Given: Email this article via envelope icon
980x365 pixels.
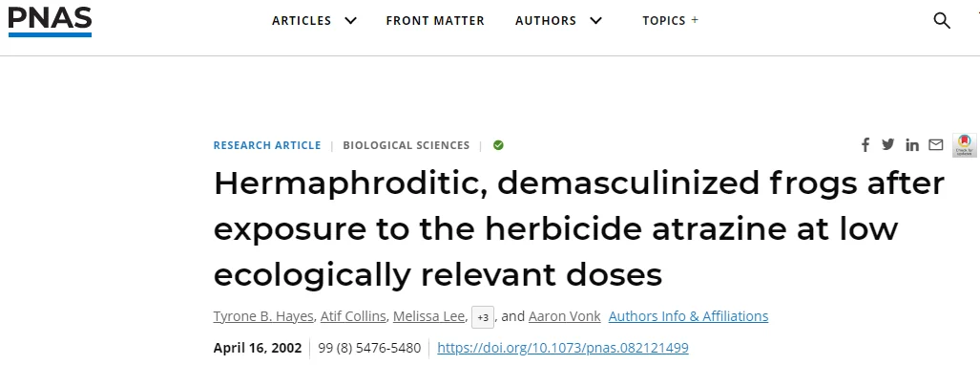Looking at the screenshot, I should [935, 145].
